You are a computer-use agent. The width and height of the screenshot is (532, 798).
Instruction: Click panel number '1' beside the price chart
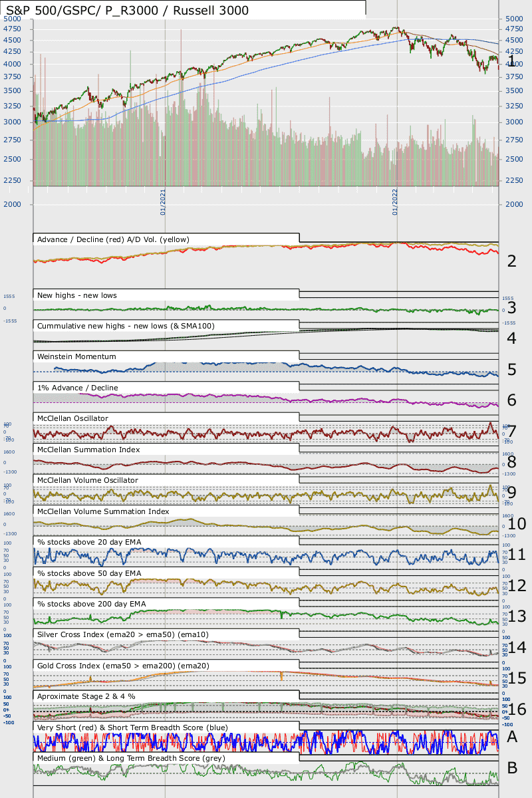point(511,61)
